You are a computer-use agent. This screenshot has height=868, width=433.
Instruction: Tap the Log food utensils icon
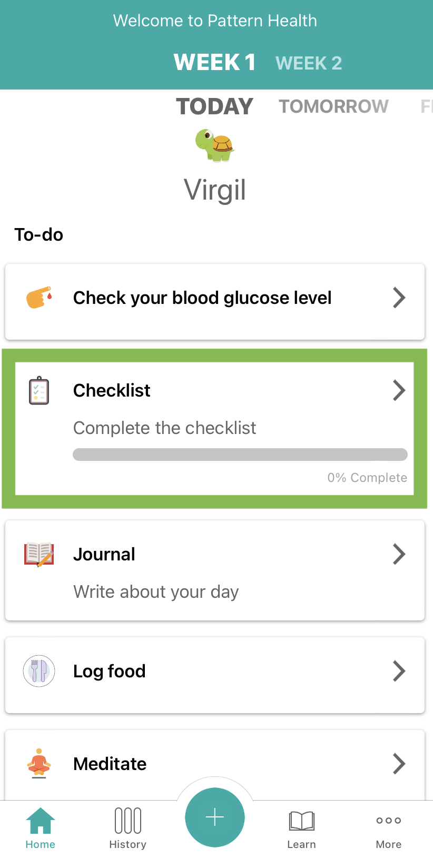39,671
